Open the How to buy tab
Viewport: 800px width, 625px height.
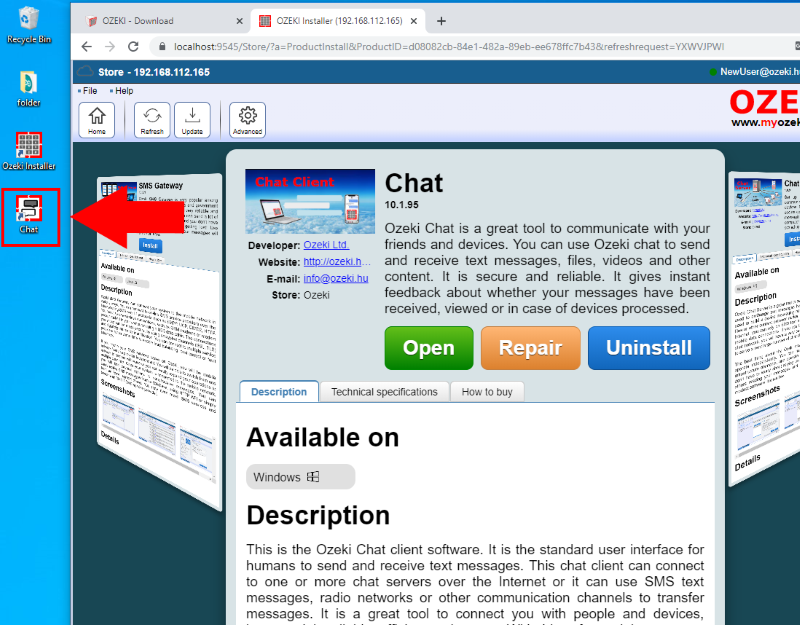487,392
